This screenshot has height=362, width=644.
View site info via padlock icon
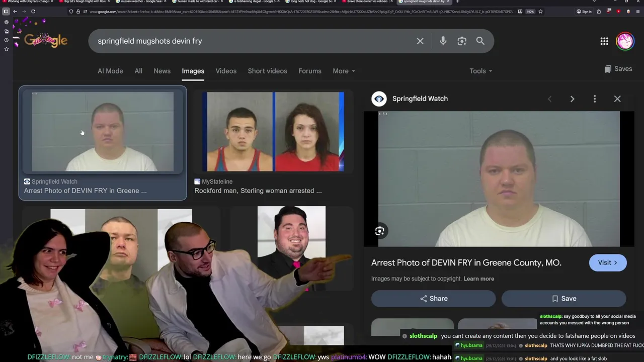point(78,12)
